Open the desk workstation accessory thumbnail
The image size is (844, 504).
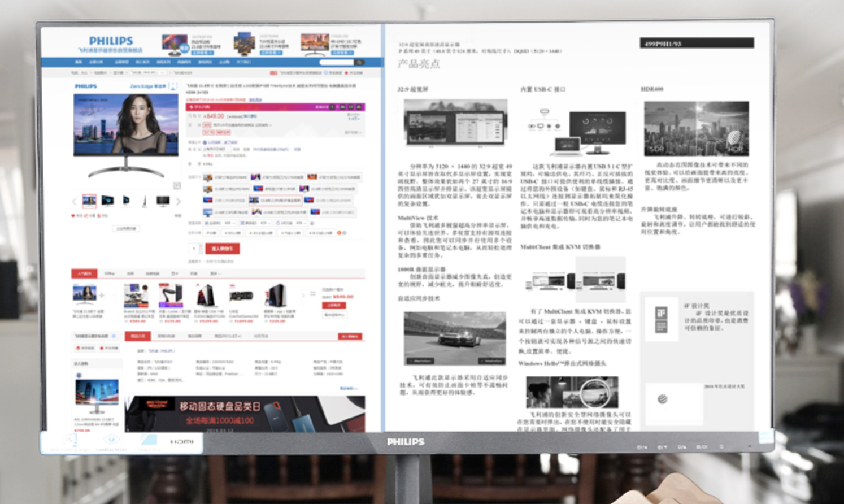(136, 296)
